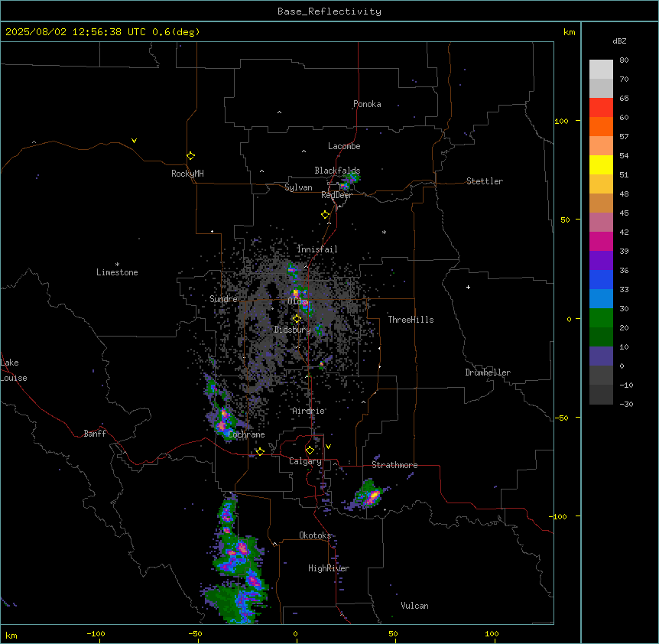Click the 57 value in dBZ legend
This screenshot has height=644, width=659.
[624, 137]
